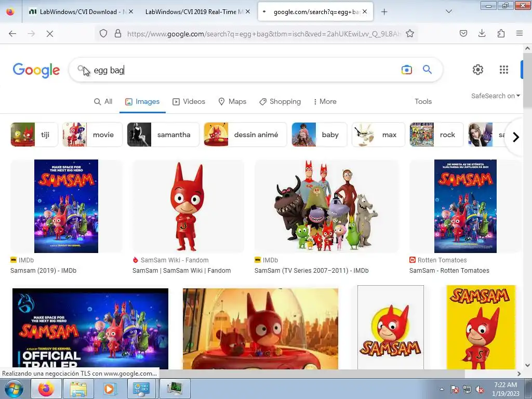The image size is (532, 399).
Task: Expand the SafeSearch on dropdown
Action: 495,96
